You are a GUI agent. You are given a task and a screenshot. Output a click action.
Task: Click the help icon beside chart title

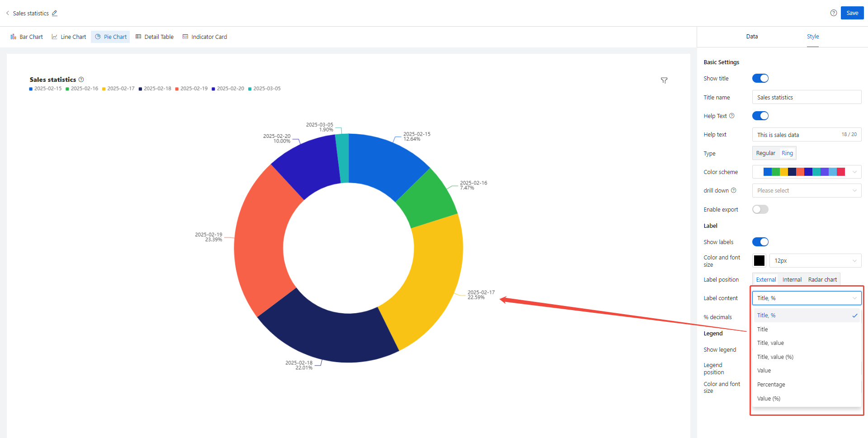pyautogui.click(x=81, y=80)
